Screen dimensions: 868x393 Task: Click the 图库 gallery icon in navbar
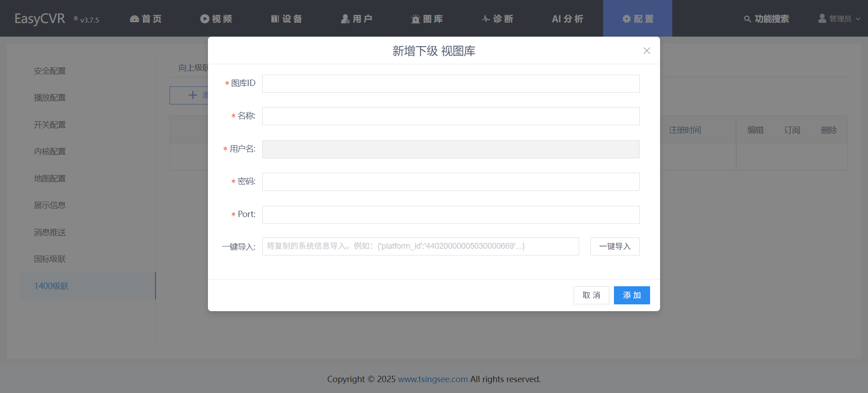[415, 19]
